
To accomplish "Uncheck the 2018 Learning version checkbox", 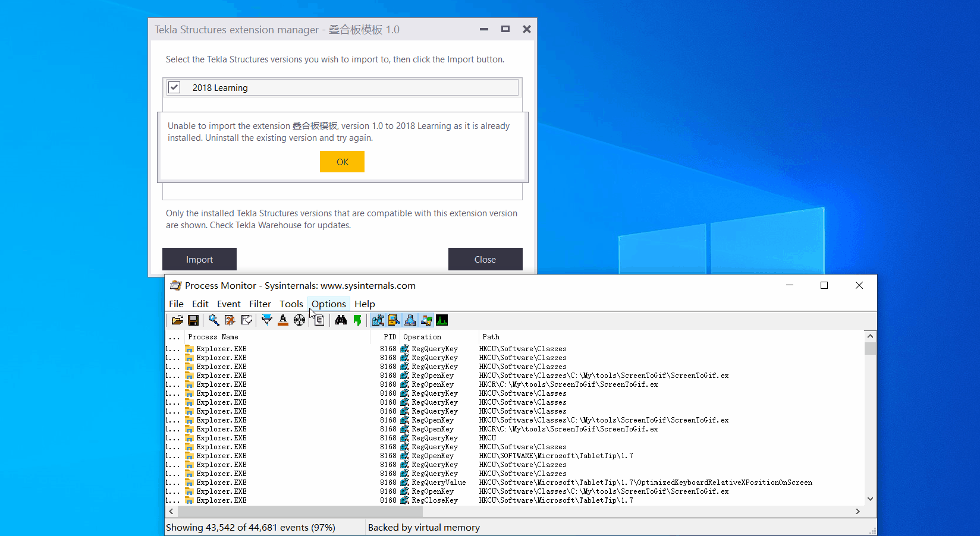I will coord(174,87).
